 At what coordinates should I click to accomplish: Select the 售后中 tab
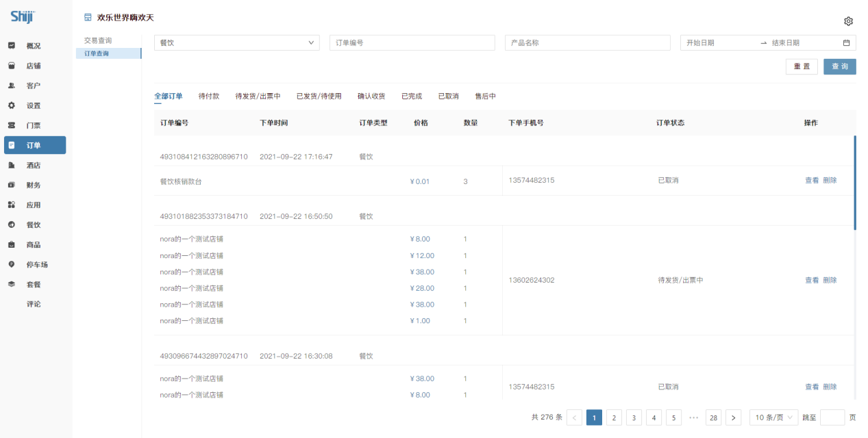(x=486, y=96)
